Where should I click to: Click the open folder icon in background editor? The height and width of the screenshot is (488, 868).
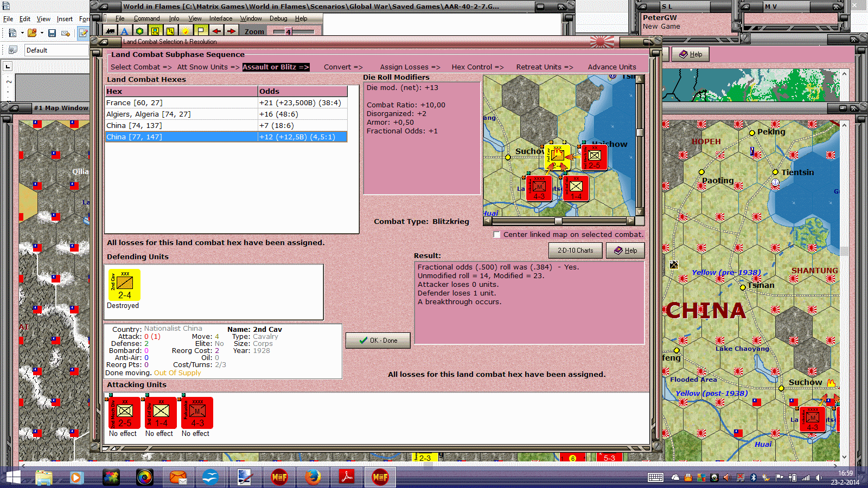tap(32, 33)
